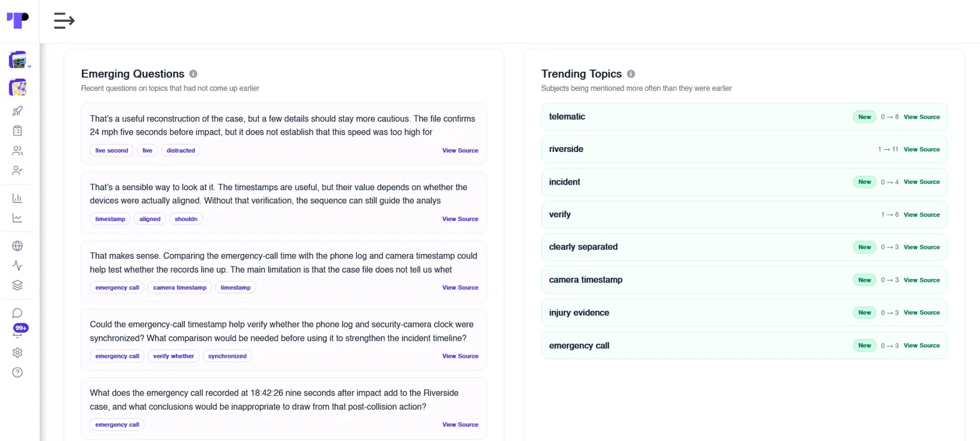Select the 'incident' trending topic name

pyautogui.click(x=564, y=182)
